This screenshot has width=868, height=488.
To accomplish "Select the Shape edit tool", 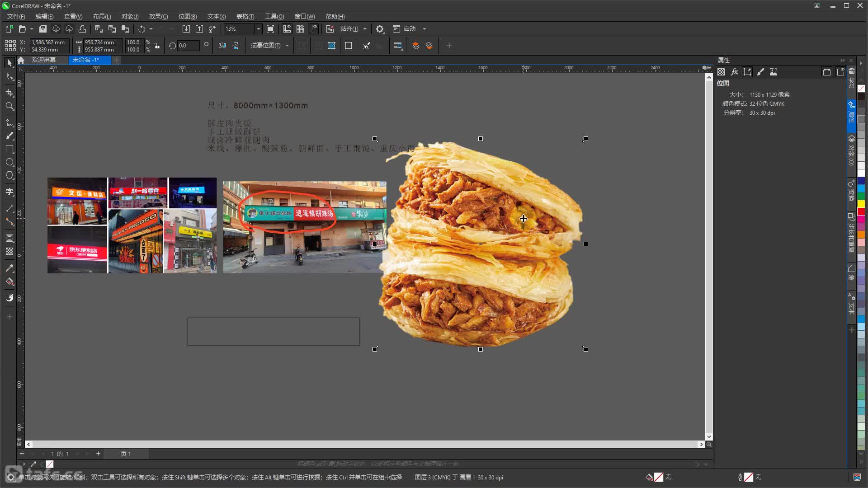I will click(9, 77).
